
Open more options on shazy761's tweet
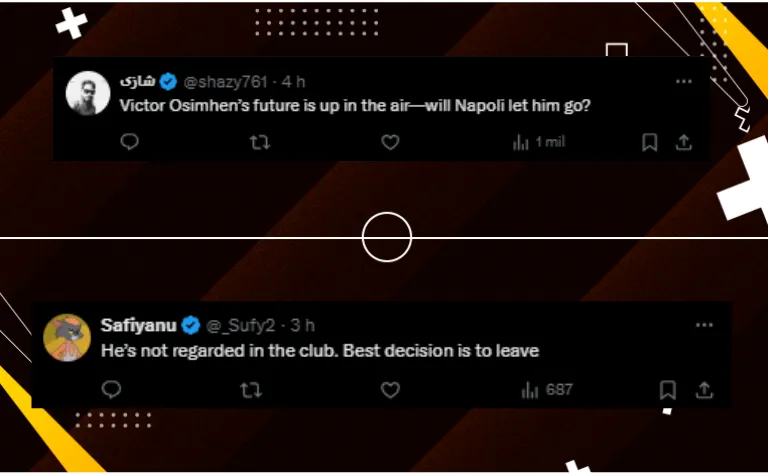click(x=683, y=81)
